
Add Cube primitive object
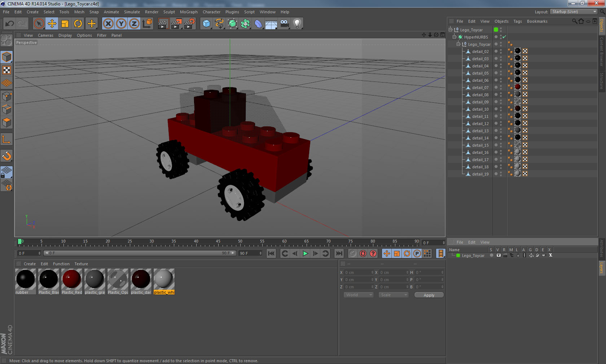(206, 24)
